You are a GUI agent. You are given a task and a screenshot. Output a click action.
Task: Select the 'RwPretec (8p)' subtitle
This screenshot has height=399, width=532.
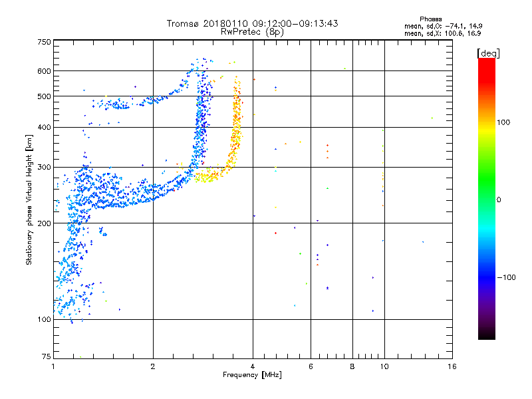pos(252,32)
